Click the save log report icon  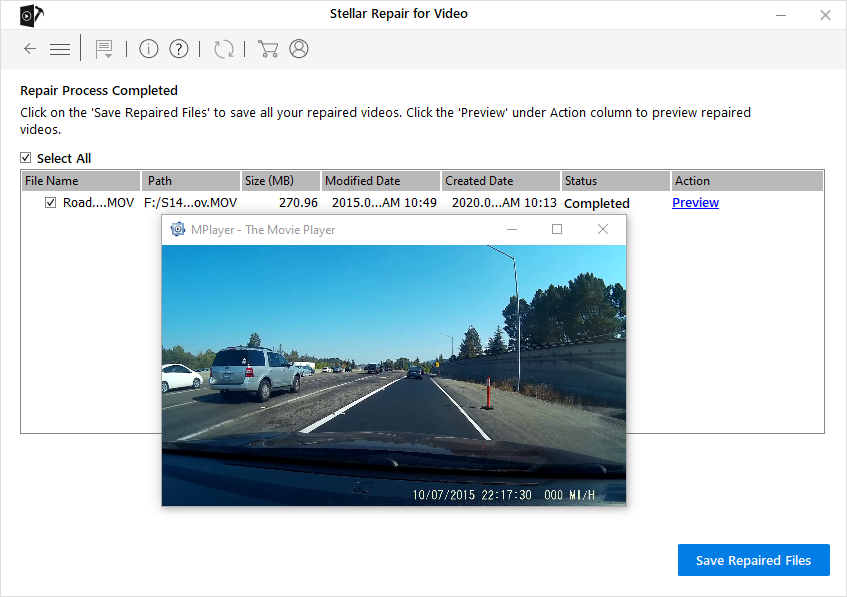pos(103,49)
